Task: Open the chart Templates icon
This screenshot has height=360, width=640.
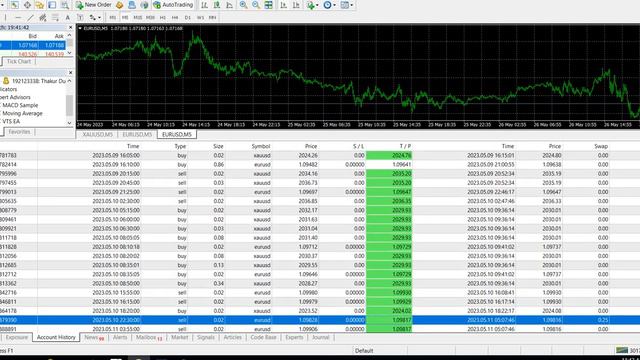Action: 344,5
